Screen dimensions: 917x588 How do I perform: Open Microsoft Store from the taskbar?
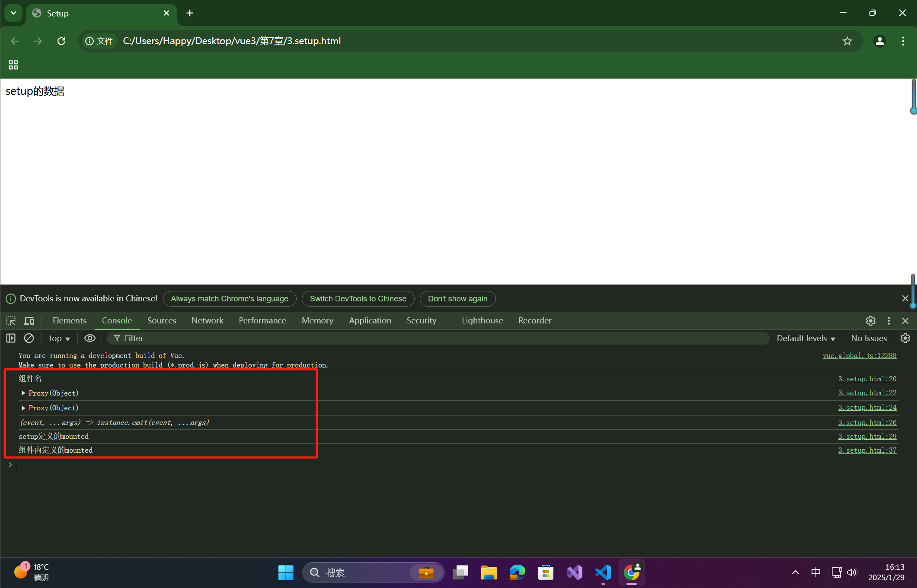pyautogui.click(x=546, y=573)
